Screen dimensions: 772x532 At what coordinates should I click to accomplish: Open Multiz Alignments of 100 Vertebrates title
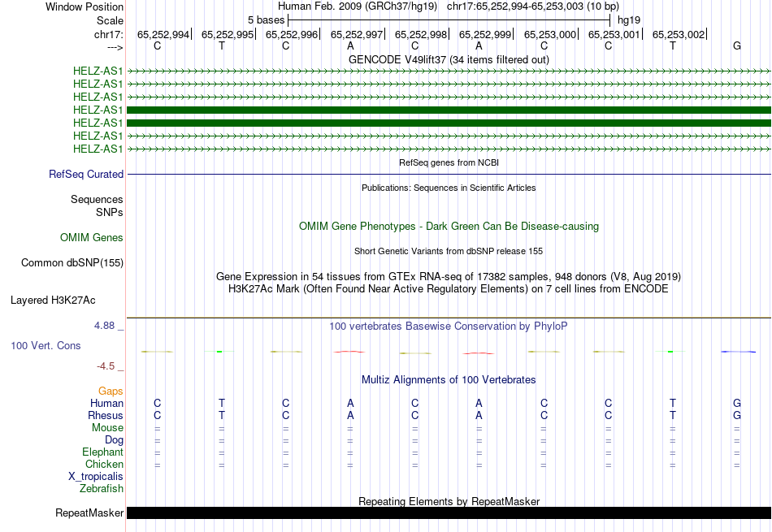coord(449,380)
